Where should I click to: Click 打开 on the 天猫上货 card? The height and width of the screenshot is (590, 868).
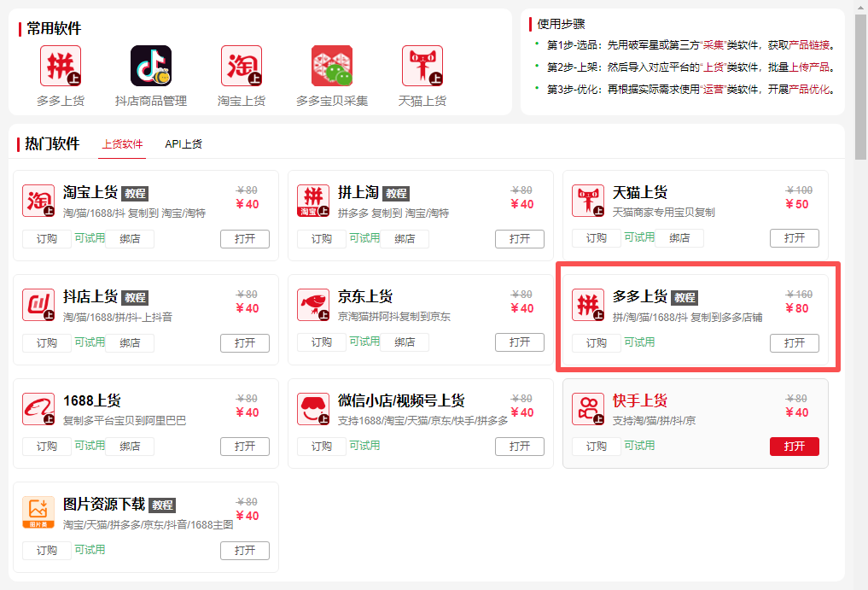tap(795, 237)
